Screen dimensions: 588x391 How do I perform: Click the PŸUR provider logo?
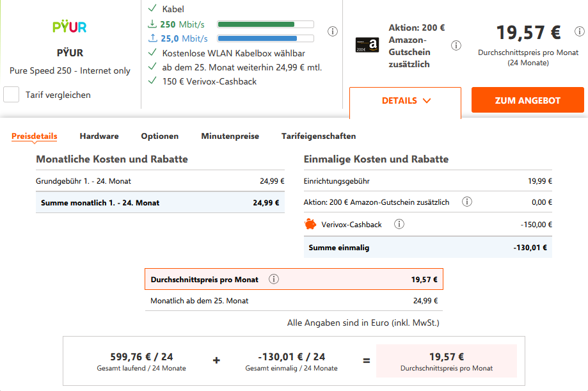70,27
